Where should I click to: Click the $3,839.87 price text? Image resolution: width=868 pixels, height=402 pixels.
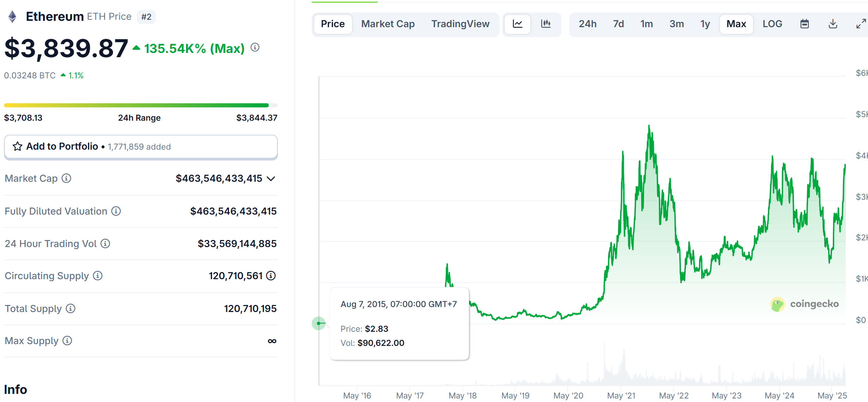(x=66, y=48)
